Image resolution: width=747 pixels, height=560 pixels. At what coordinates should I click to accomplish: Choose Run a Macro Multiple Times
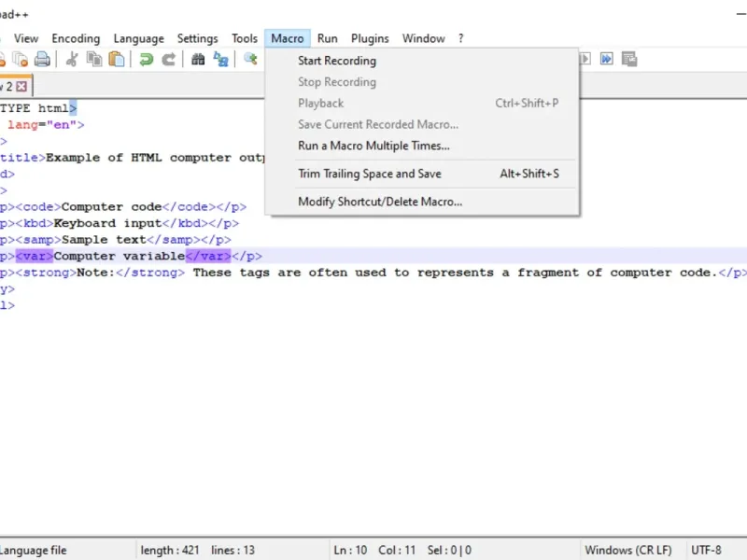click(422, 146)
